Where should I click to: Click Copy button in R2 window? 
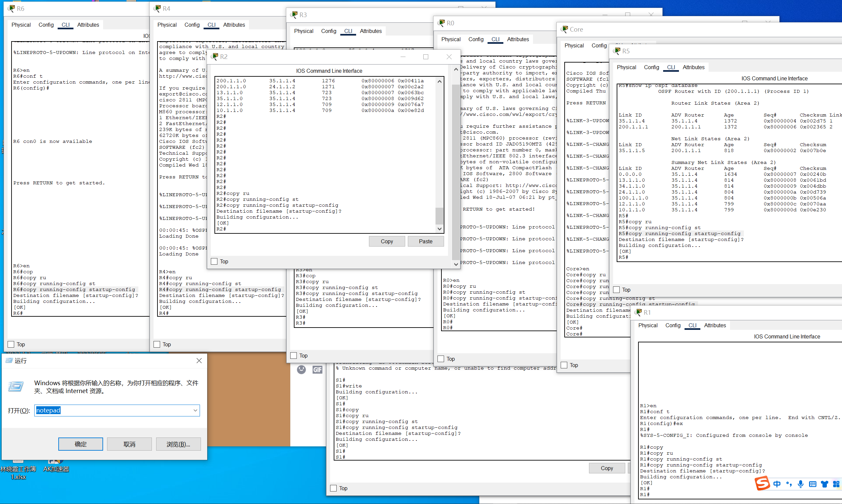[x=387, y=241]
